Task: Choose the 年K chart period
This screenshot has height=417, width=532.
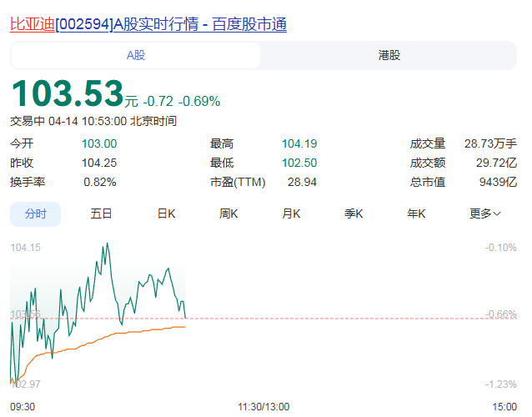Action: pyautogui.click(x=416, y=214)
